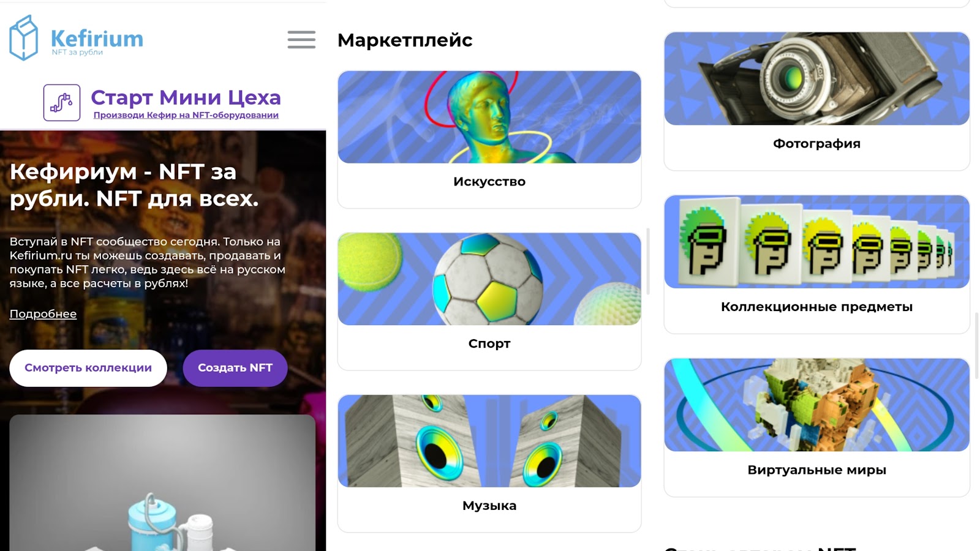Viewport: 980px width, 551px height.
Task: Click the Смотреть коллекции button
Action: coord(88,368)
